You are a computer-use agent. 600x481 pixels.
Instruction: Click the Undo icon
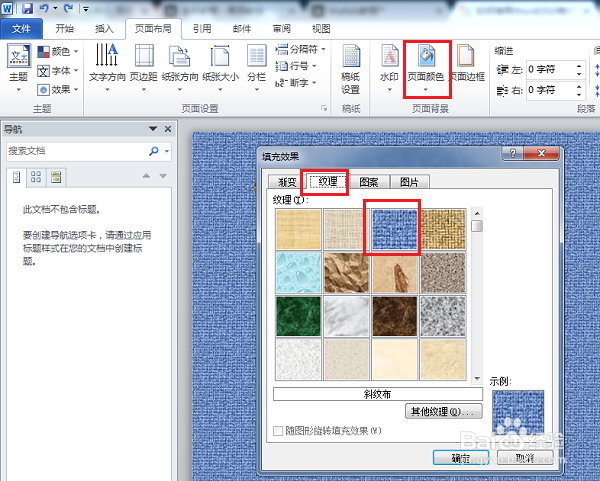[44, 8]
